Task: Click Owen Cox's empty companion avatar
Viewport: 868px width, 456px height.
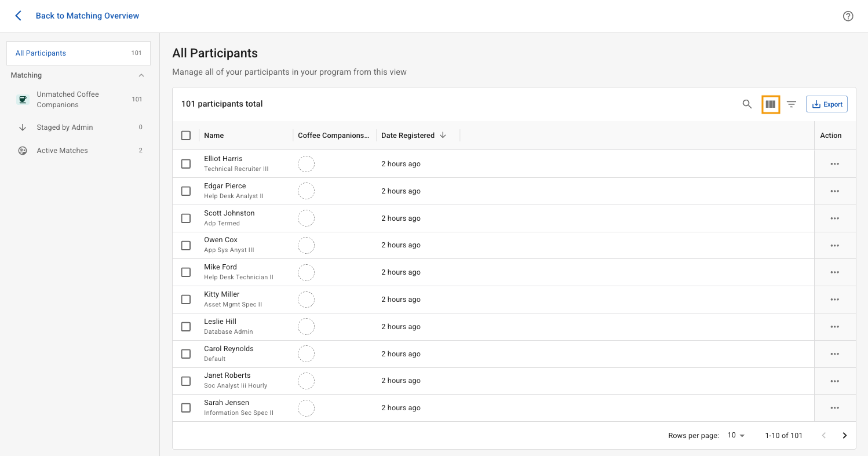Action: tap(306, 245)
